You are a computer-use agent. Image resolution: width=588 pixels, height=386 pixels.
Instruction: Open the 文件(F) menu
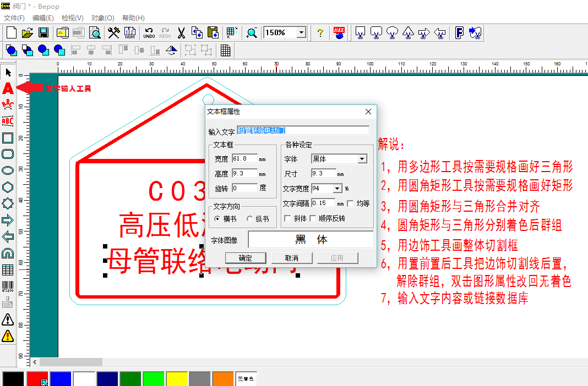pyautogui.click(x=14, y=18)
